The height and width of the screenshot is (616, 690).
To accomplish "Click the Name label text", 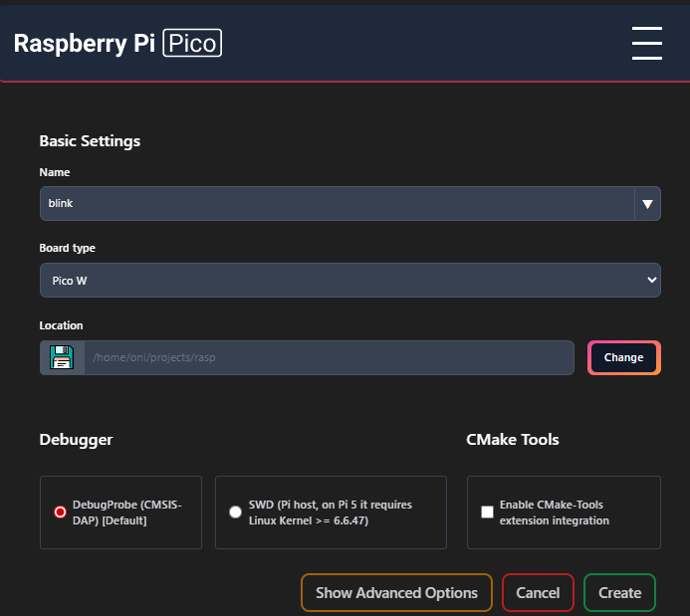I will (x=55, y=172).
